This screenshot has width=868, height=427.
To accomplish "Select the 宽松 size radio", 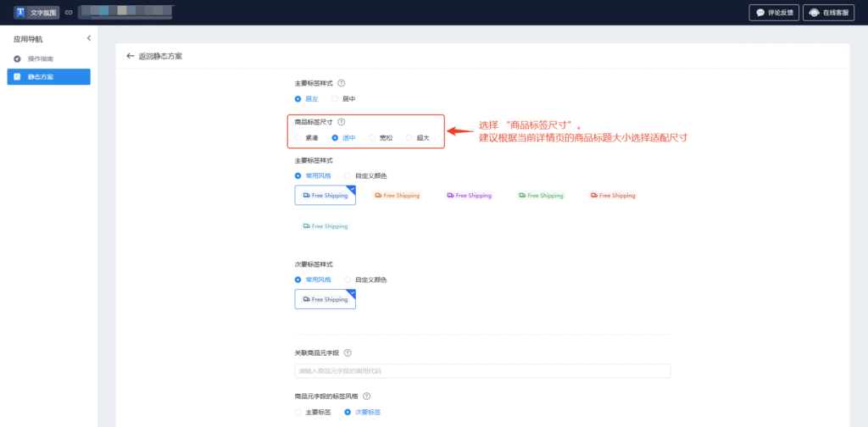I will 372,138.
